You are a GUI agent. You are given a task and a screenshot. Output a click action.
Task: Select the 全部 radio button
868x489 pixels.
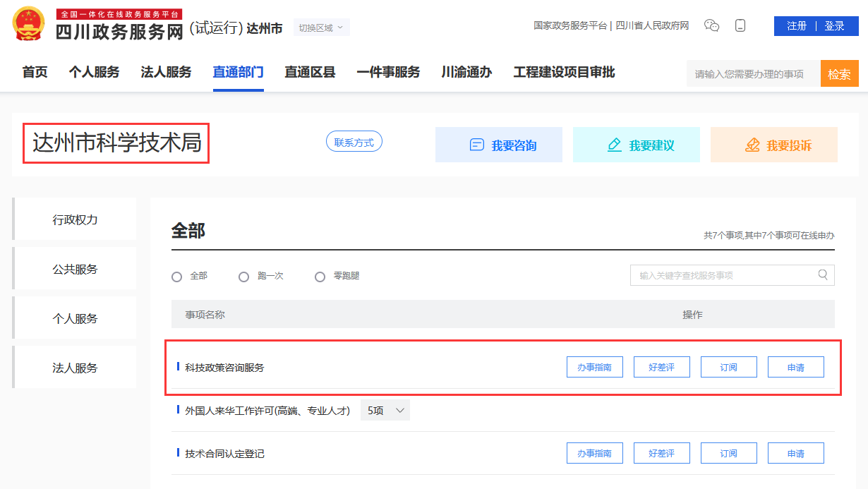click(x=177, y=277)
